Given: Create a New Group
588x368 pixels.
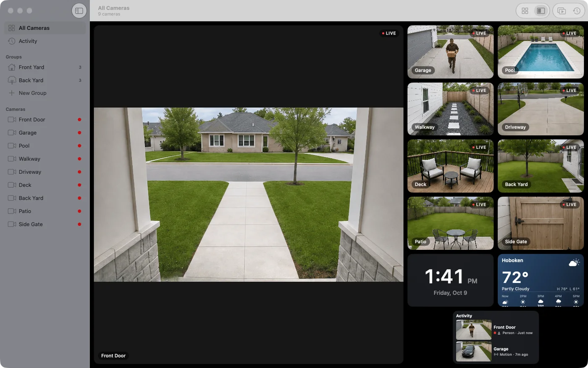Looking at the screenshot, I should coord(45,93).
